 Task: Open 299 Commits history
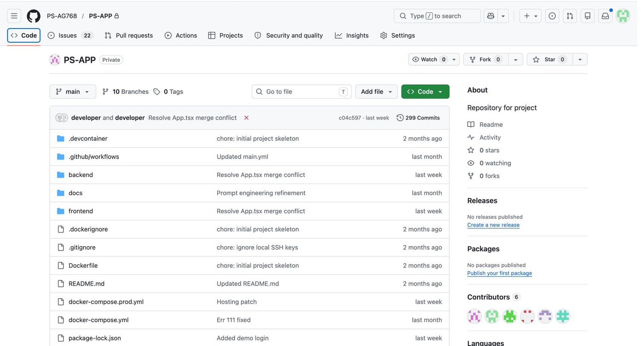click(x=418, y=118)
